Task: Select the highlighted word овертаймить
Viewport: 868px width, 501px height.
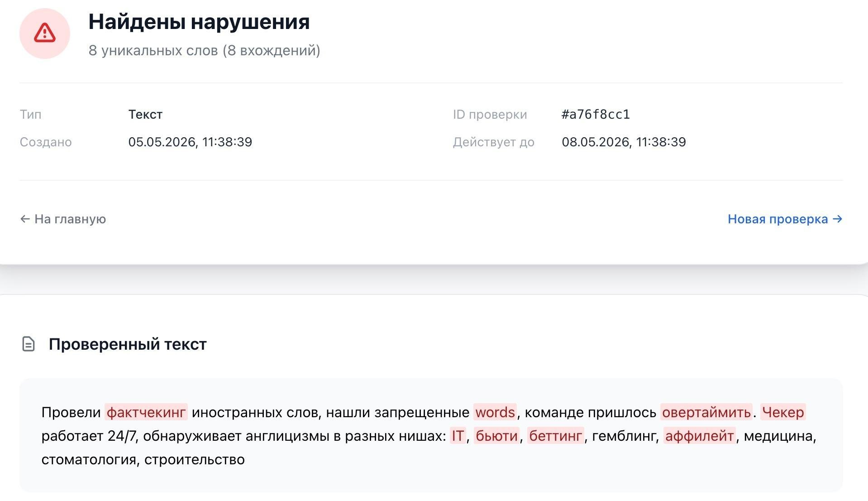Action: tap(706, 412)
